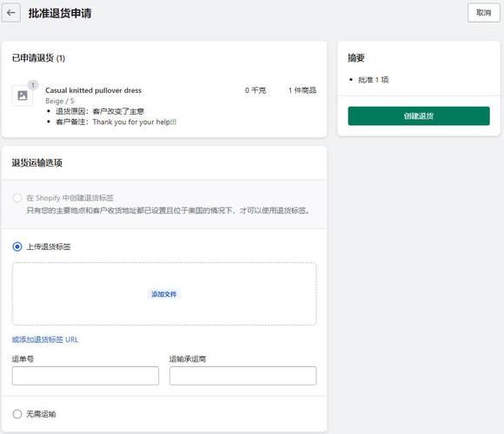Select 在 Shopify 中创建退货标签 radio option
This screenshot has width=504, height=434.
coord(17,198)
